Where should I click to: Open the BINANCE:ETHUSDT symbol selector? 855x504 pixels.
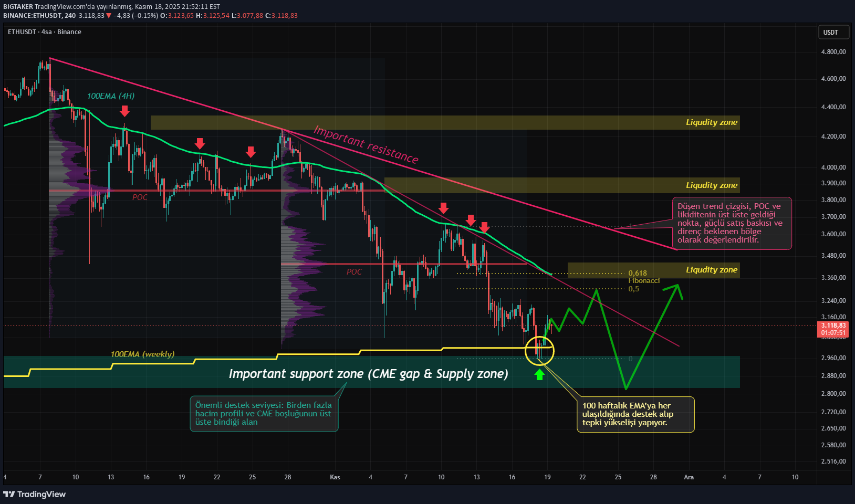pos(32,16)
